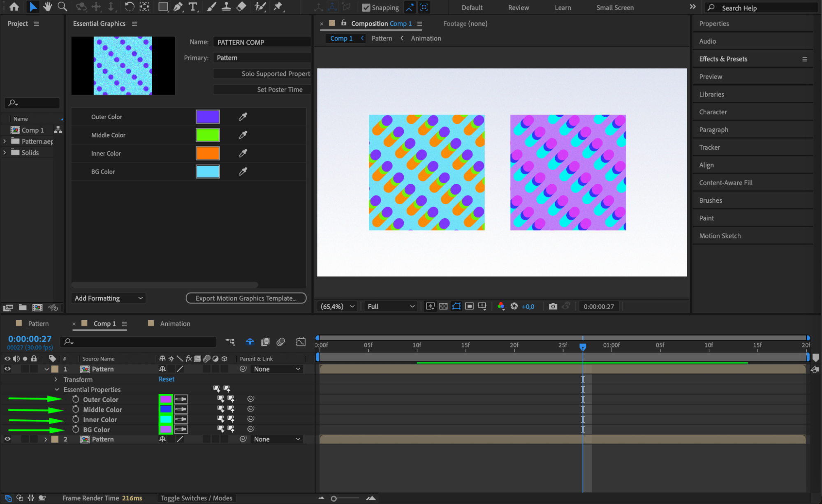Click the Outer Color eyedropper
The width and height of the screenshot is (822, 504).
[243, 117]
